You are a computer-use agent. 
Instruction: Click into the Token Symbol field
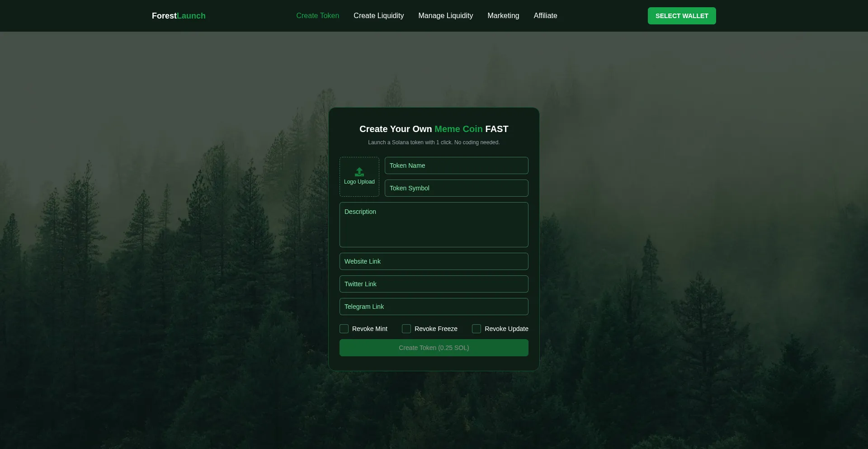coord(456,188)
